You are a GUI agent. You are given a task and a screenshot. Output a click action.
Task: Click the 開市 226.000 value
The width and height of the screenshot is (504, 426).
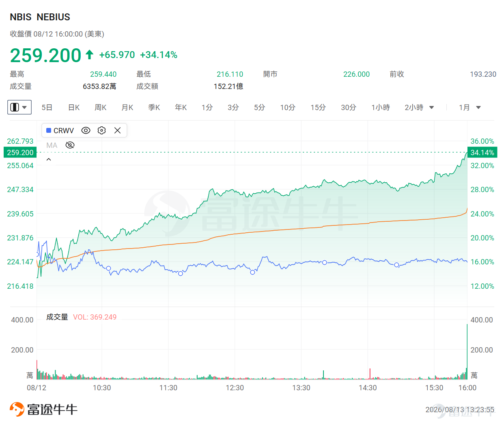point(356,74)
